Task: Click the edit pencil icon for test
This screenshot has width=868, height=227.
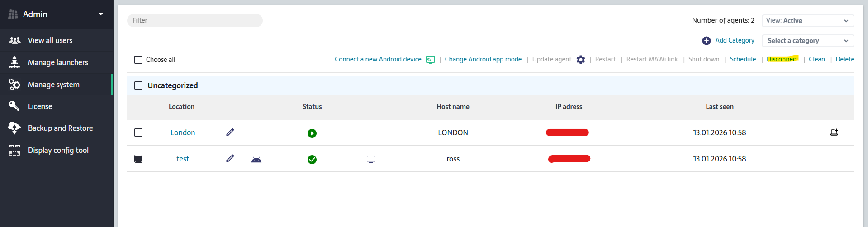Action: pos(230,158)
